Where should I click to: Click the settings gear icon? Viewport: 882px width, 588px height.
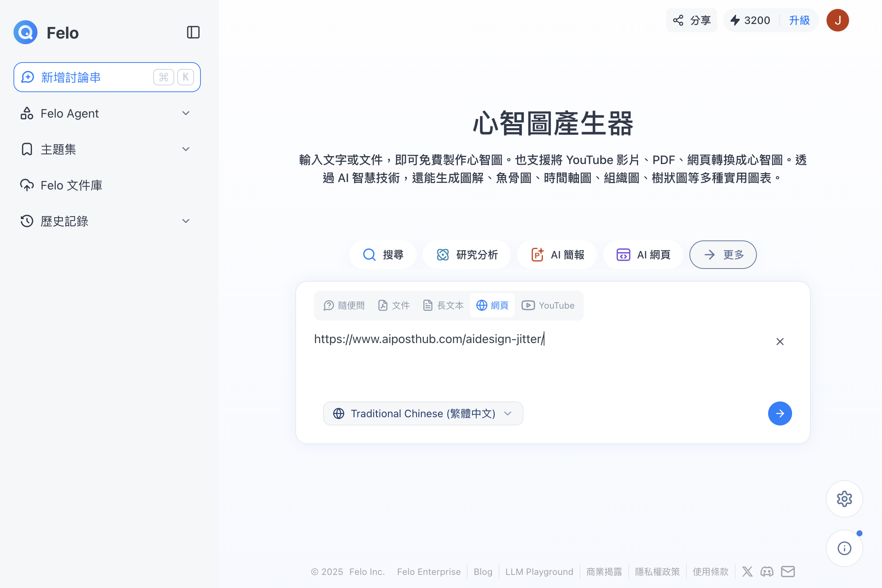(844, 499)
